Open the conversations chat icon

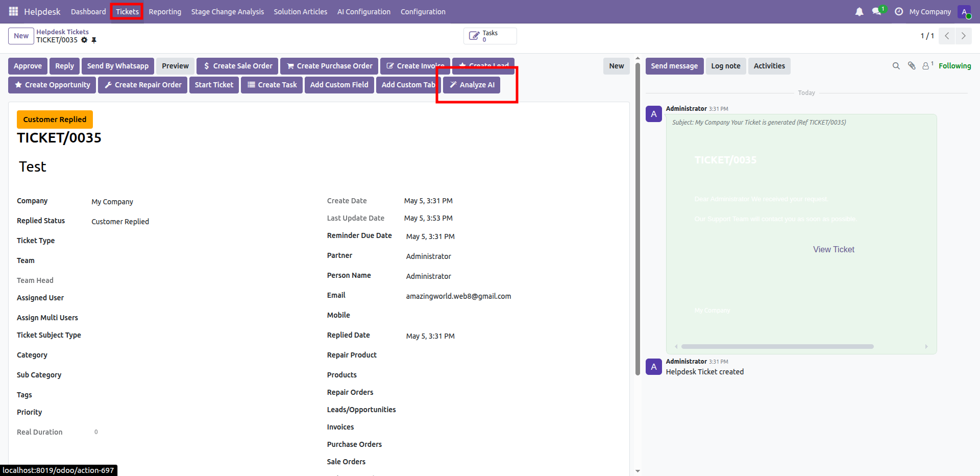point(877,12)
